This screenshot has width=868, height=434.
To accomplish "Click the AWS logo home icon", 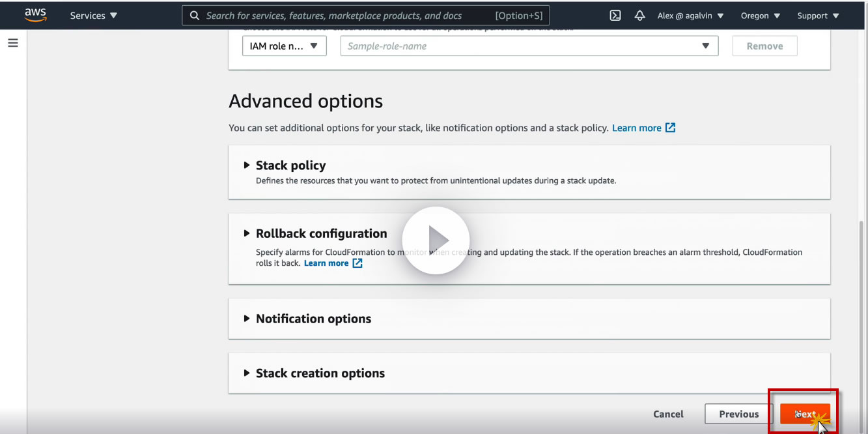I will (x=35, y=14).
